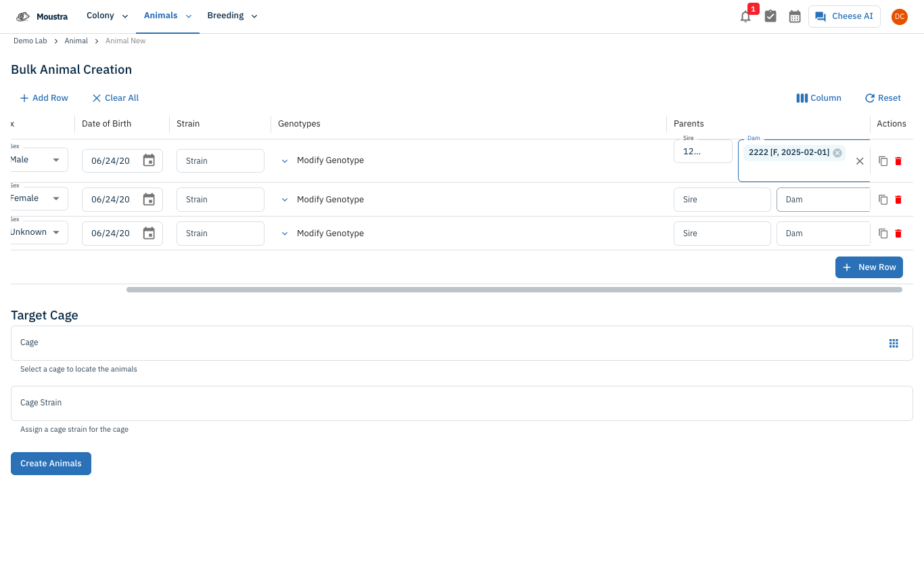The height and width of the screenshot is (578, 924).
Task: Delete the first animal row
Action: click(898, 161)
